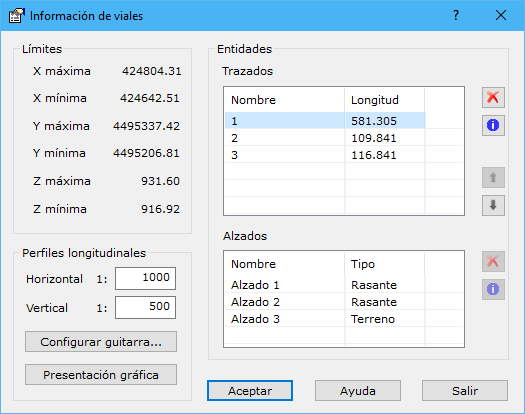Close the Información de viales dialog
This screenshot has width=525, height=414.
[x=501, y=15]
